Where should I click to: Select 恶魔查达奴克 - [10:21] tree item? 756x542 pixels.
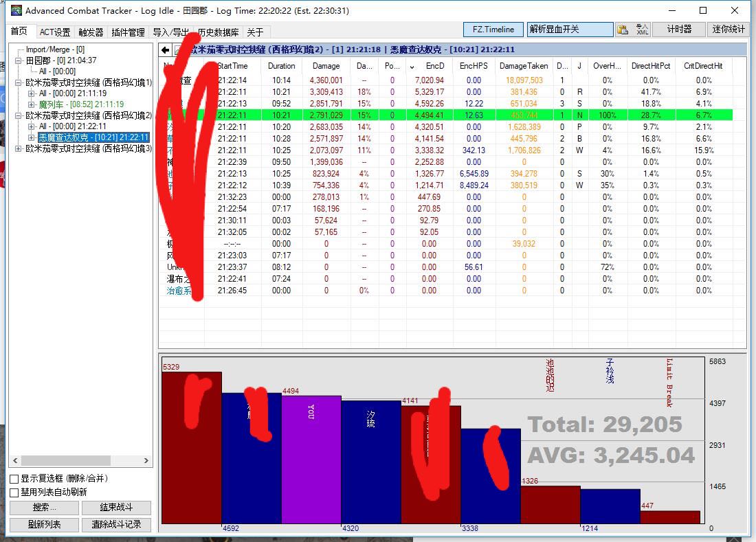point(93,138)
